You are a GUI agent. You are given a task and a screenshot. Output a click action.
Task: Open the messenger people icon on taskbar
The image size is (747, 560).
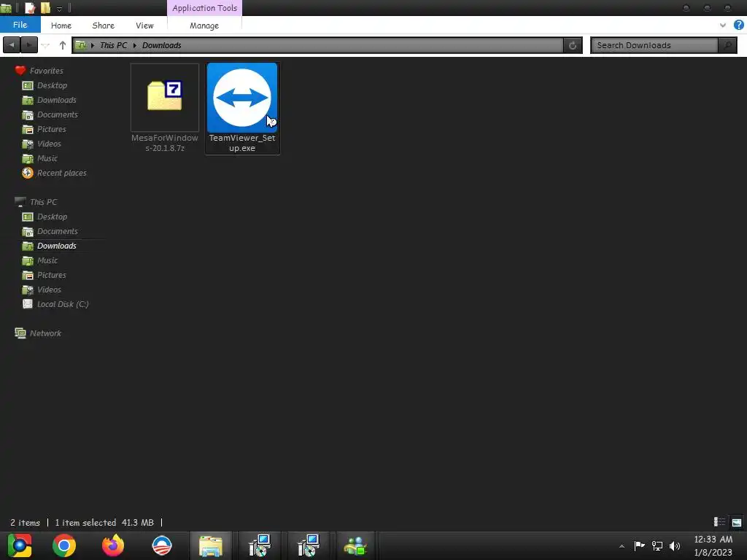click(355, 545)
